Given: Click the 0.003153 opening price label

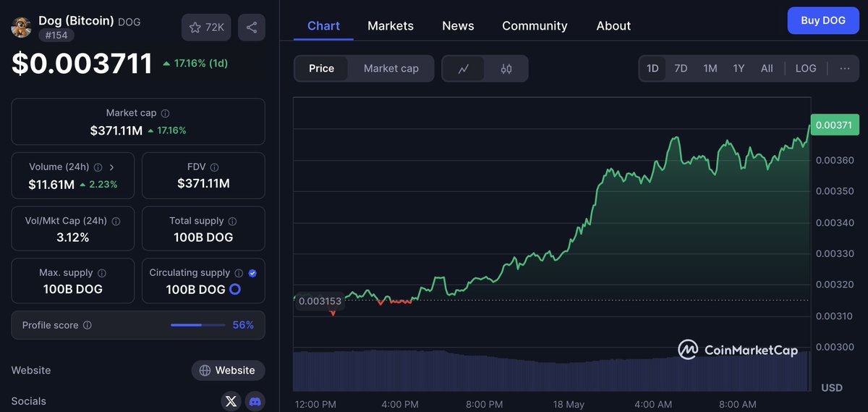Looking at the screenshot, I should [x=320, y=300].
